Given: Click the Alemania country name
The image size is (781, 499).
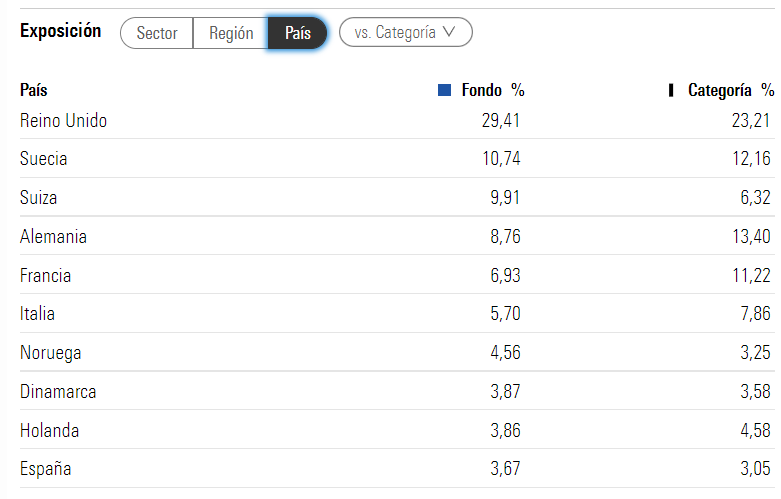Looking at the screenshot, I should [53, 237].
